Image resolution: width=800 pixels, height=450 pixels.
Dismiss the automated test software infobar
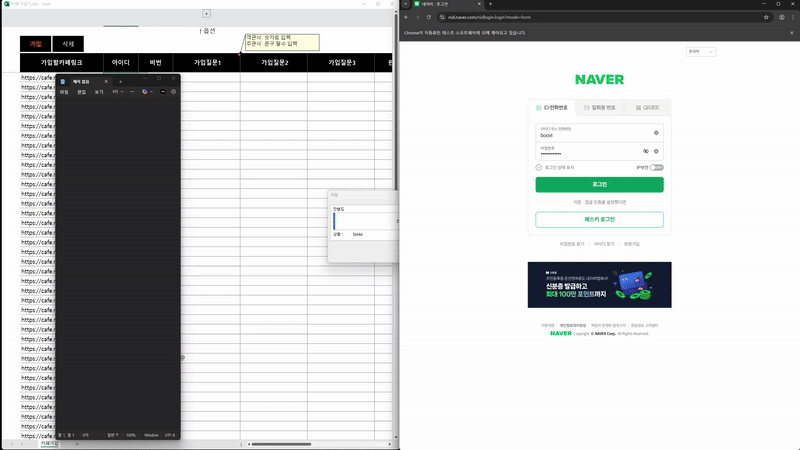pyautogui.click(x=792, y=33)
